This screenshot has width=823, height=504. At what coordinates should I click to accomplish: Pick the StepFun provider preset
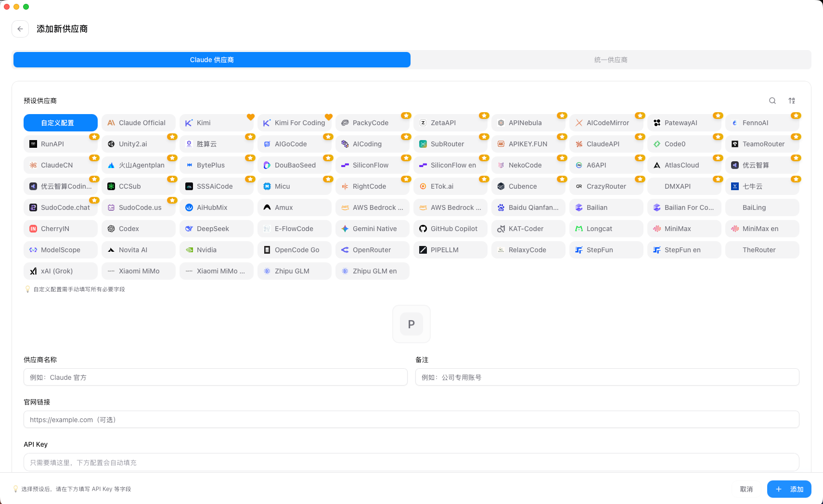[x=606, y=250]
